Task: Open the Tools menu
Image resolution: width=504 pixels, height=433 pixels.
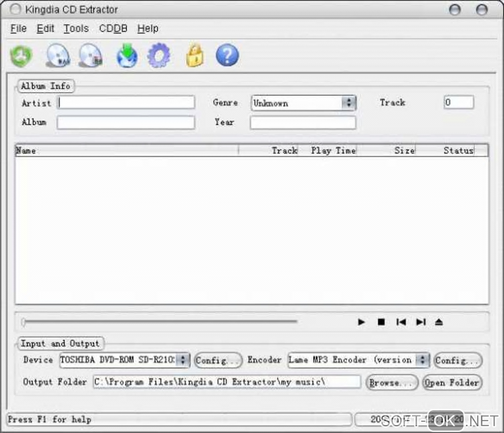Action: point(76,28)
